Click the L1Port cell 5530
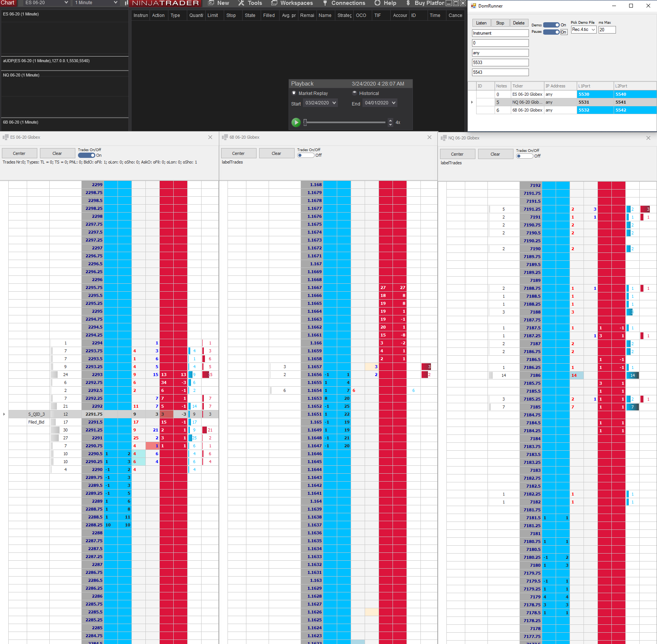This screenshot has height=644, width=657. coord(595,94)
